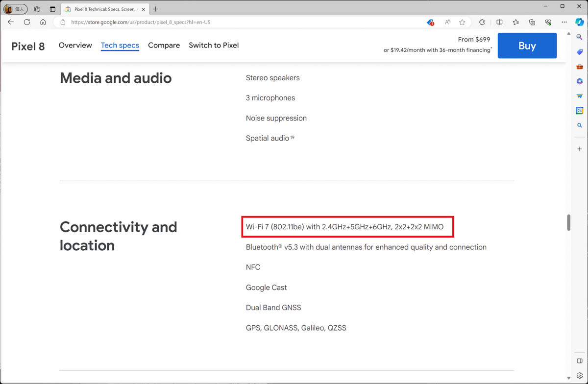Maximize the Edge browser window
Viewport: 588px width, 384px height.
coord(563,6)
